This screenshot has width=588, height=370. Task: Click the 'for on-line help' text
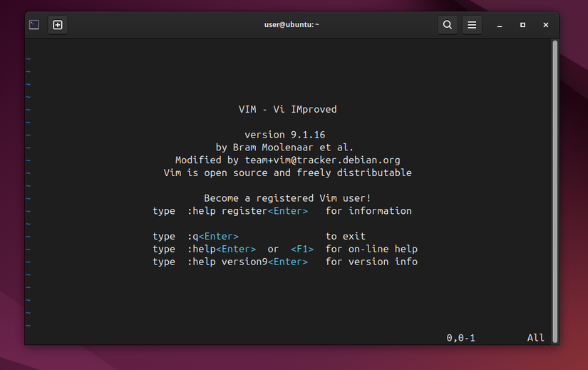pos(371,250)
